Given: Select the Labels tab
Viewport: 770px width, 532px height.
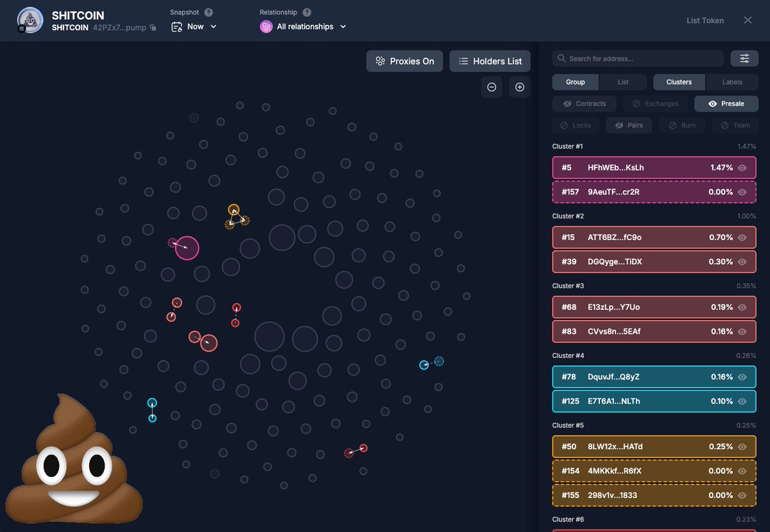Looking at the screenshot, I should pyautogui.click(x=732, y=82).
